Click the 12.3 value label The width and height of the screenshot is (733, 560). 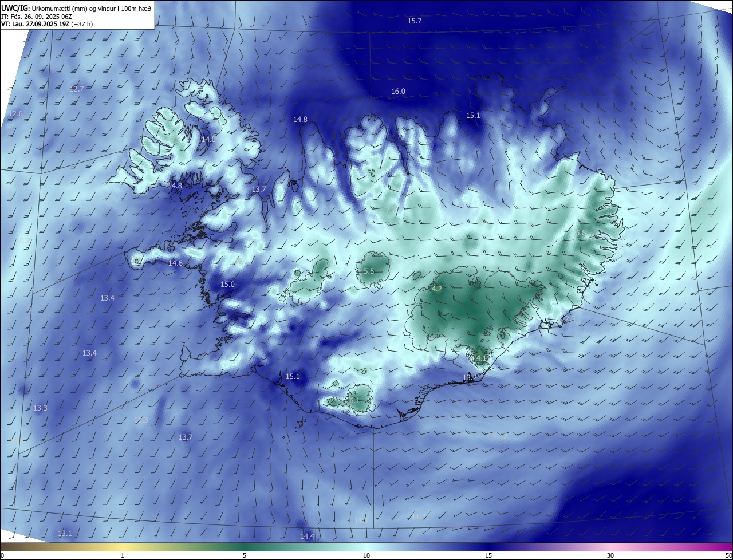pyautogui.click(x=567, y=318)
